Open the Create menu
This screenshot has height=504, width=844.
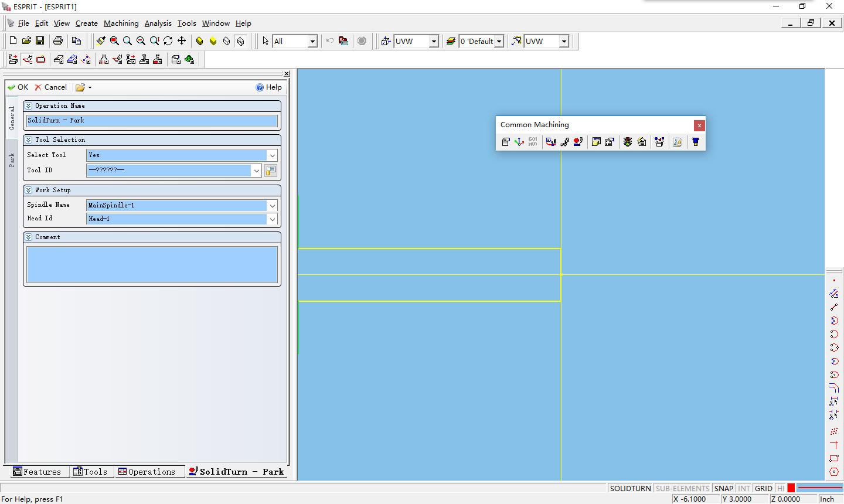(x=87, y=23)
